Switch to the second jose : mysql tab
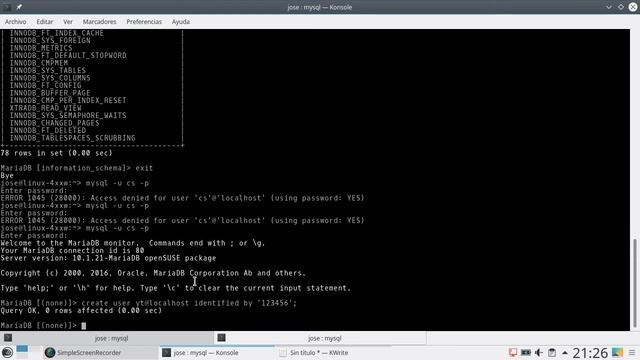 click(320, 338)
